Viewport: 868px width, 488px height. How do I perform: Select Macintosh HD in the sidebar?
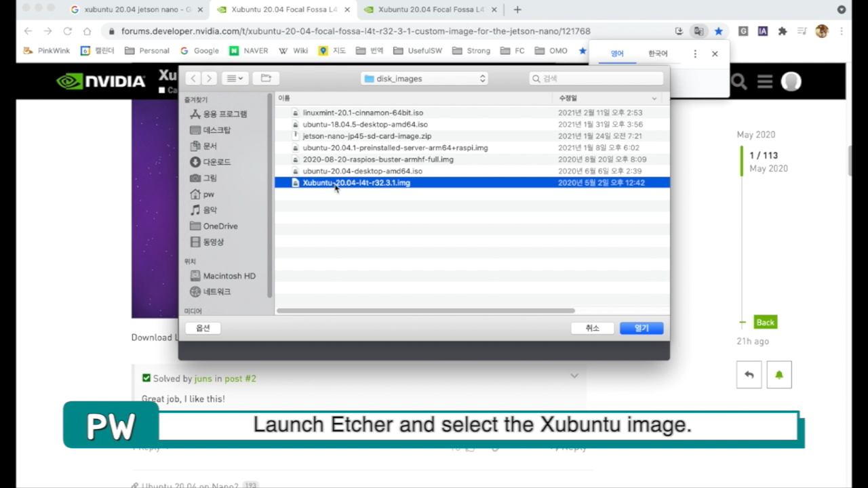222,276
